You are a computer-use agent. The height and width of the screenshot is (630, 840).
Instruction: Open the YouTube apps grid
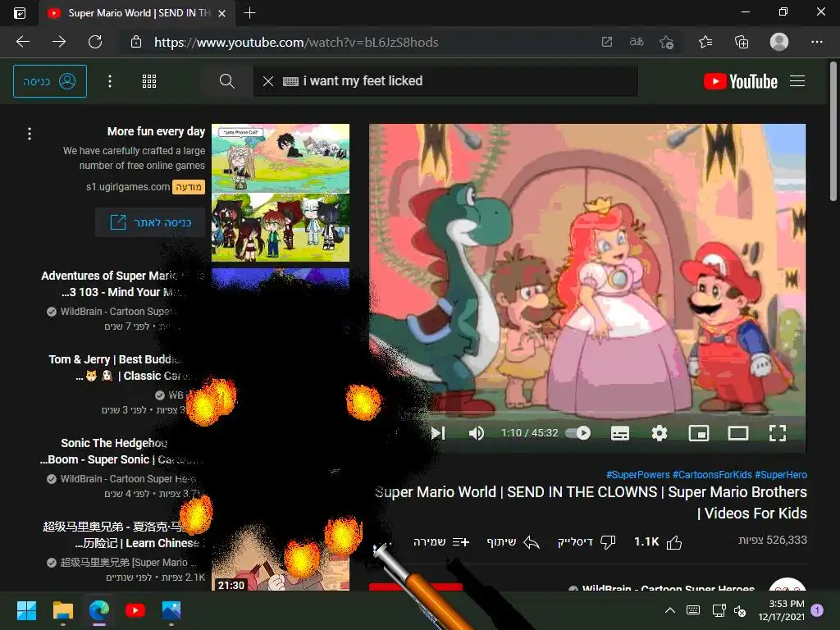click(149, 81)
